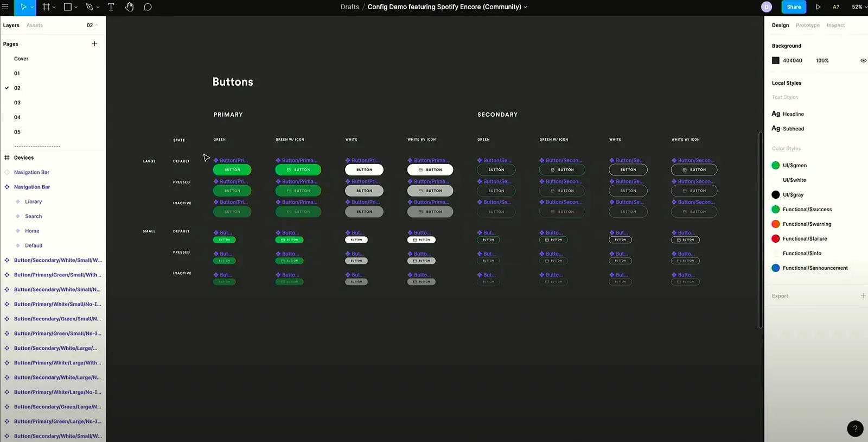Image resolution: width=868 pixels, height=442 pixels.
Task: Select the Functional/$announcement blue color style
Action: tap(776, 268)
